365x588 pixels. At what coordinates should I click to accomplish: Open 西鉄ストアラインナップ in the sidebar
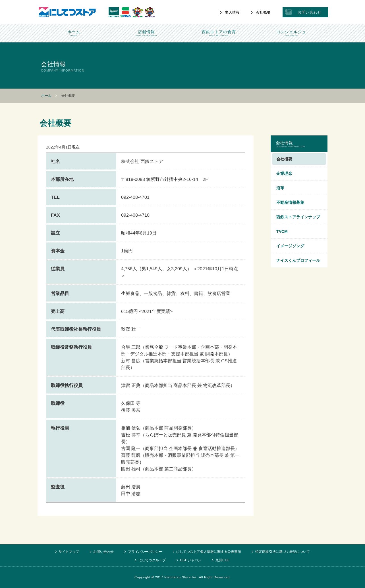click(299, 217)
